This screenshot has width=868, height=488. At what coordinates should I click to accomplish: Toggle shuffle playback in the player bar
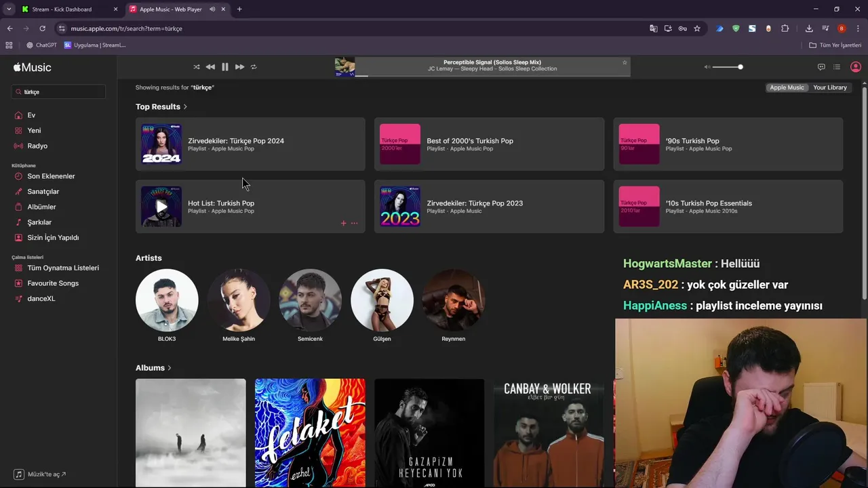[197, 67]
